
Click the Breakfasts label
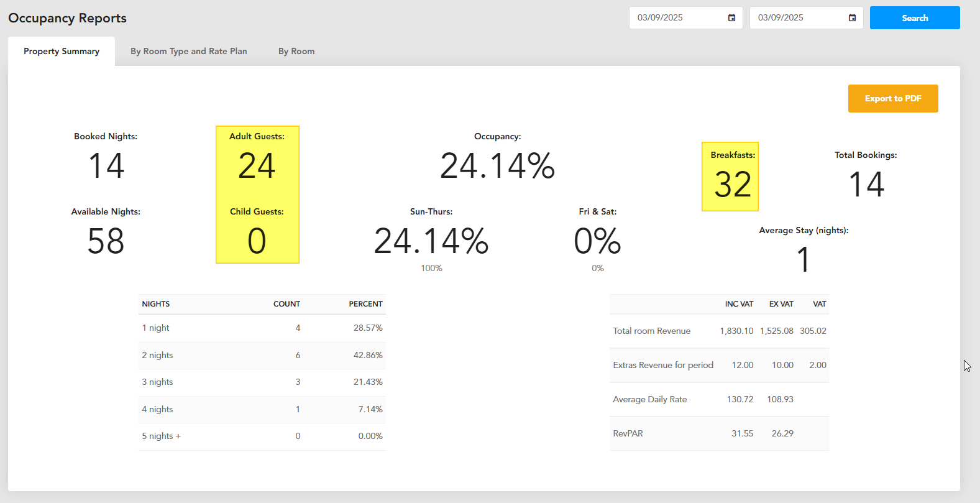coord(733,155)
